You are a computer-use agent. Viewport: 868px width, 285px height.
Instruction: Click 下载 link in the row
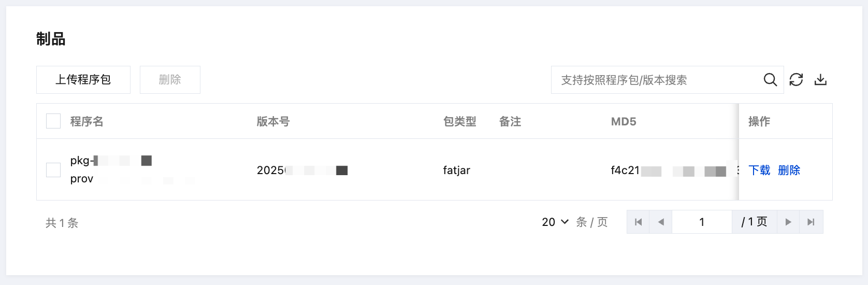coord(759,170)
